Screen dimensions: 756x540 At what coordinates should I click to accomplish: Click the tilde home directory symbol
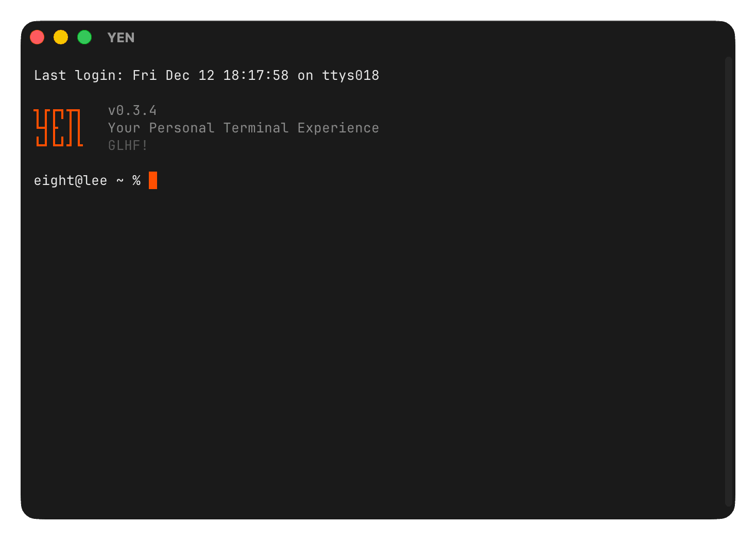[120, 180]
